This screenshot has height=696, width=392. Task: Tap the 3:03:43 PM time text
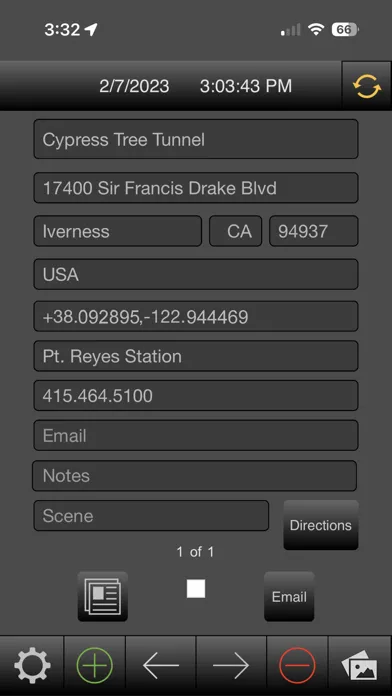pos(245,86)
